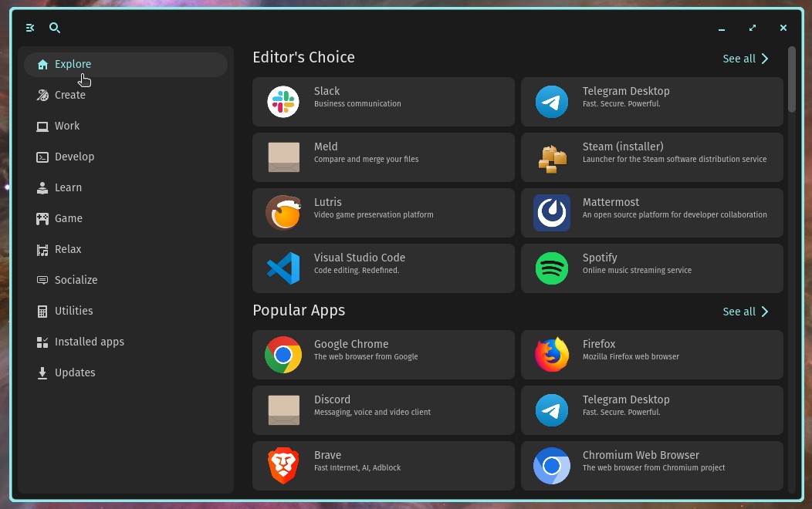The height and width of the screenshot is (509, 812).
Task: Click the Brave lion icon
Action: pyautogui.click(x=283, y=466)
